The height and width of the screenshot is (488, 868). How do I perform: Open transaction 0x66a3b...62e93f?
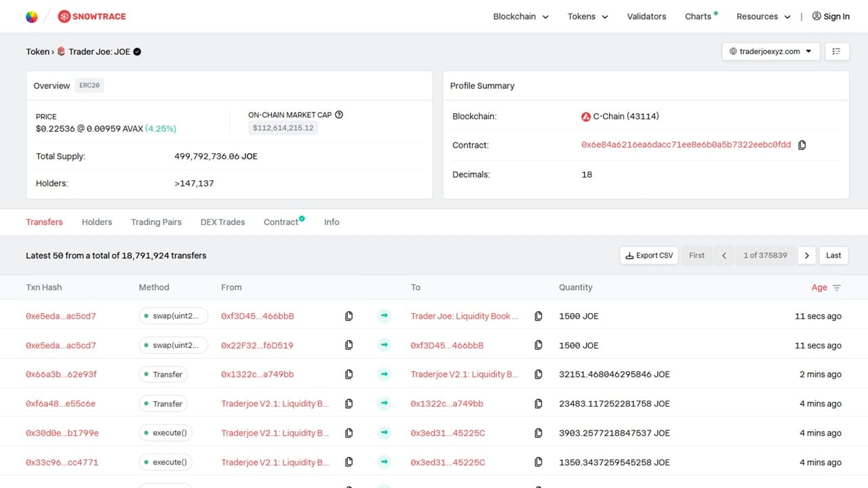[x=61, y=374]
